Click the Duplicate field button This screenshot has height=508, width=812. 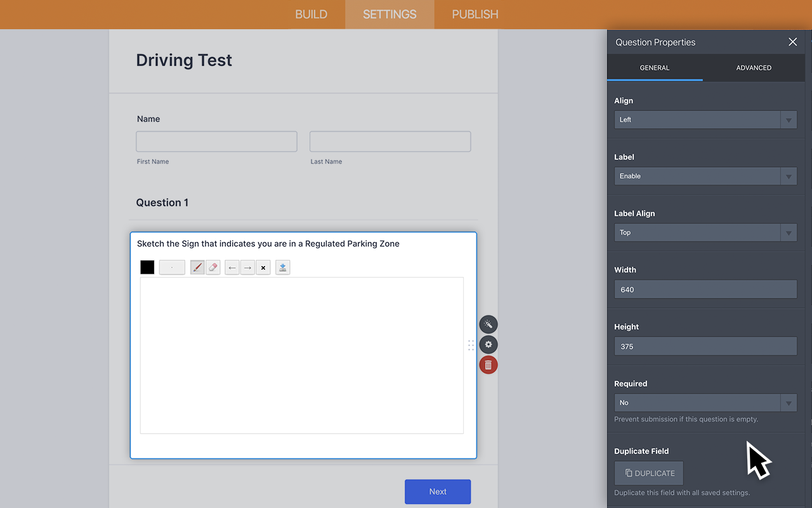(x=649, y=473)
